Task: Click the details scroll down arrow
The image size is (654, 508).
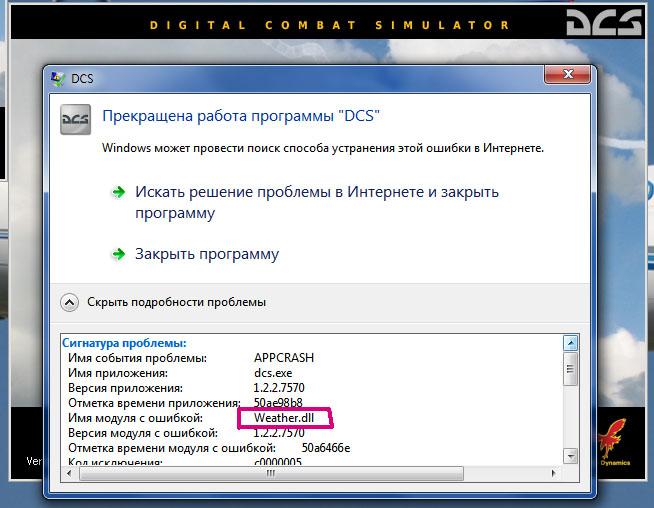Action: pyautogui.click(x=570, y=456)
